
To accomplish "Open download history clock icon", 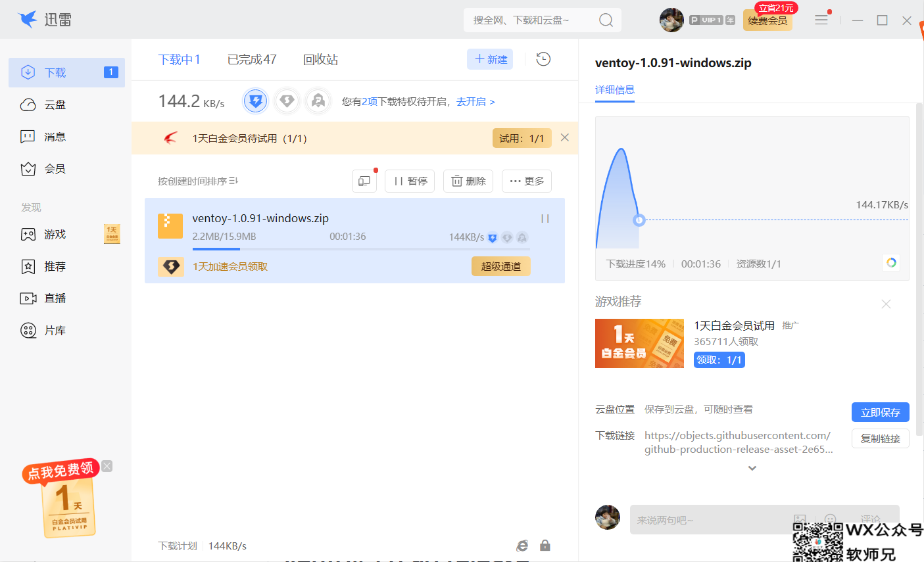I will pyautogui.click(x=543, y=59).
